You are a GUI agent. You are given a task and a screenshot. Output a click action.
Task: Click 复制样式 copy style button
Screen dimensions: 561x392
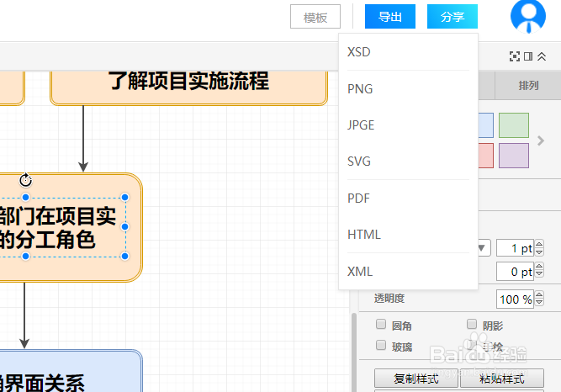coord(416,379)
